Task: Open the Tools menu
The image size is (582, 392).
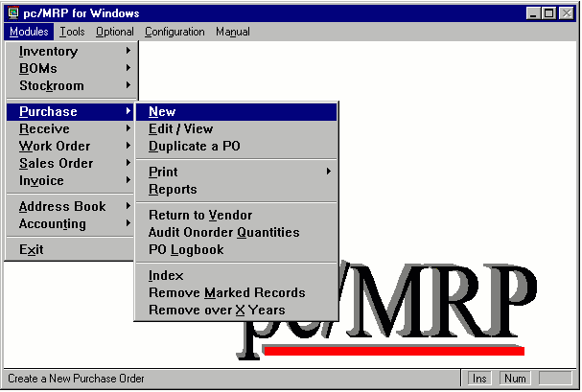Action: (72, 32)
